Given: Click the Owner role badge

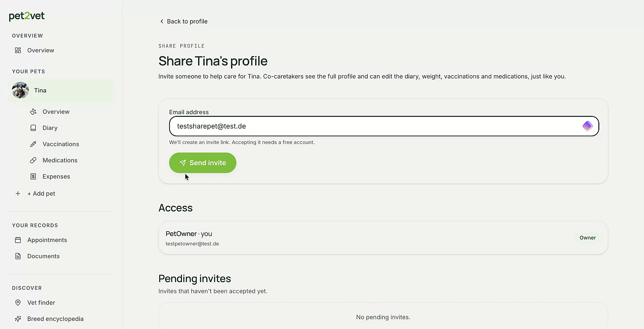Looking at the screenshot, I should coord(588,238).
